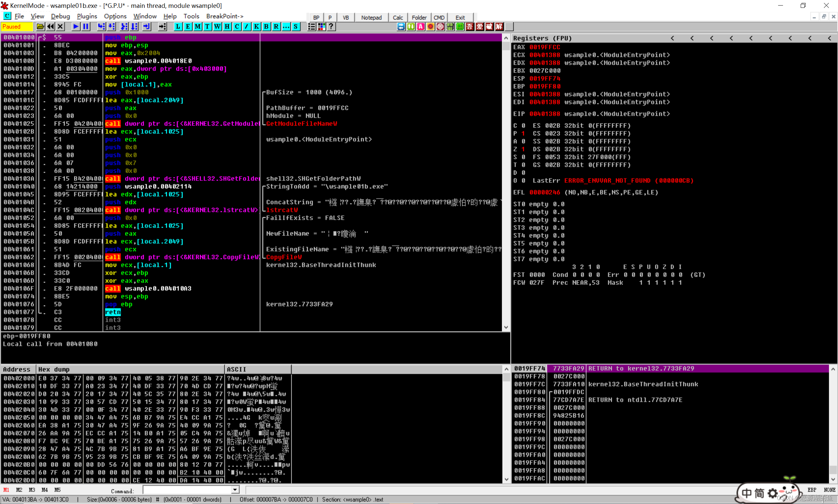Click the Help question mark icon
Screen dimensions: 838x504
tap(331, 26)
